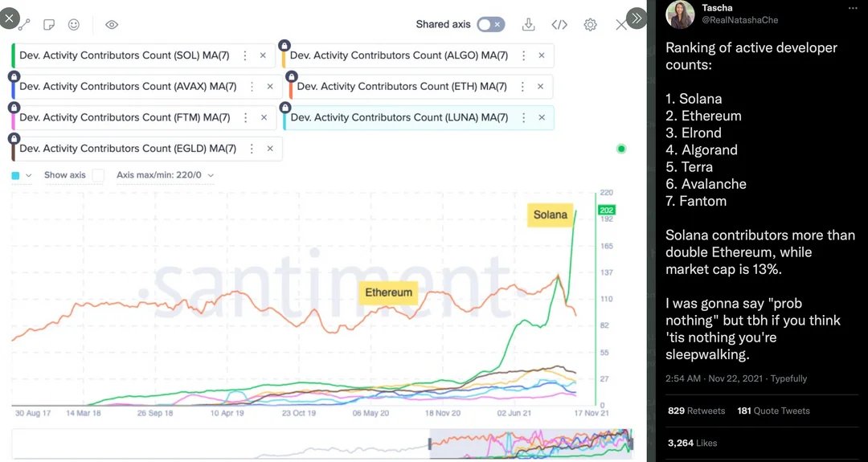
Task: View the 829 Retweets list
Action: point(696,411)
